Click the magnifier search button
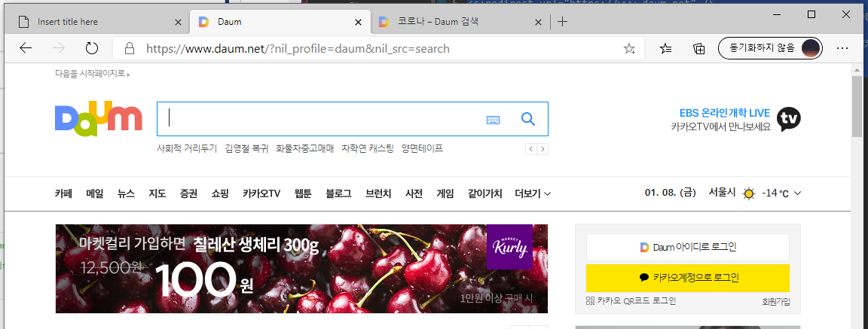Screen dimensions: 868x329 pos(528,119)
